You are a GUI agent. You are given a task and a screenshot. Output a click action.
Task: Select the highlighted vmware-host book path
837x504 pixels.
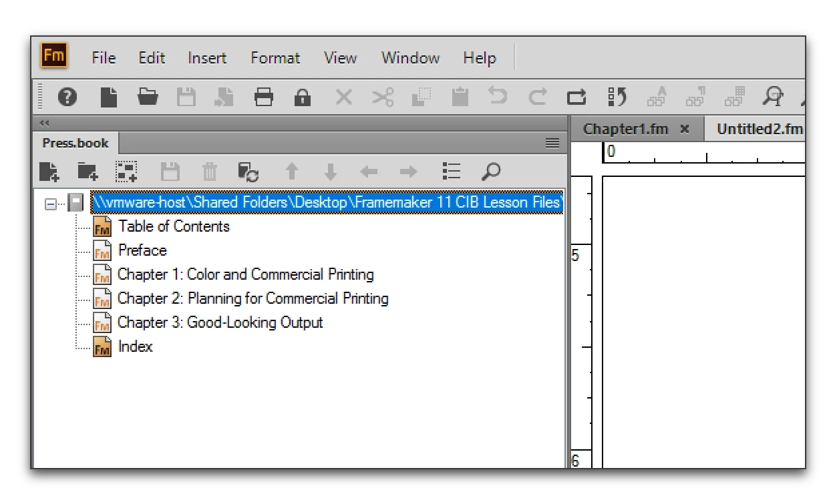coord(327,202)
